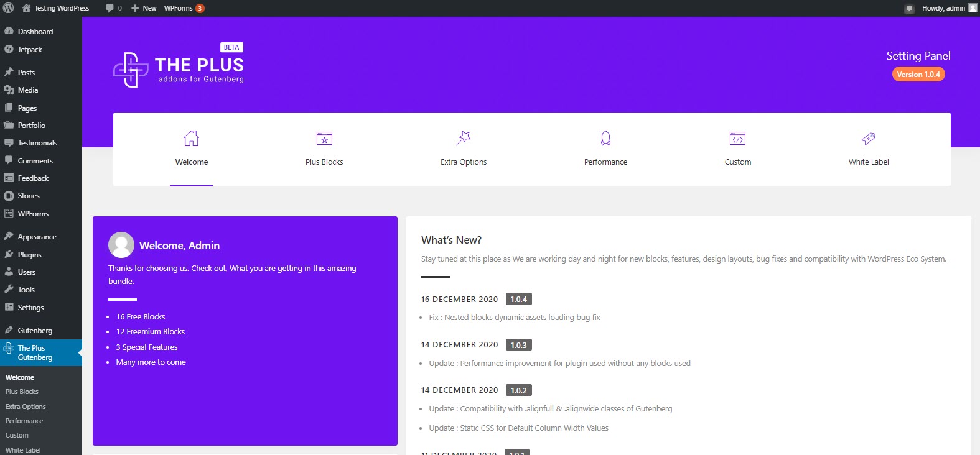Click the Tools wrench icon in sidebar
The width and height of the screenshot is (980, 455).
pos(9,289)
